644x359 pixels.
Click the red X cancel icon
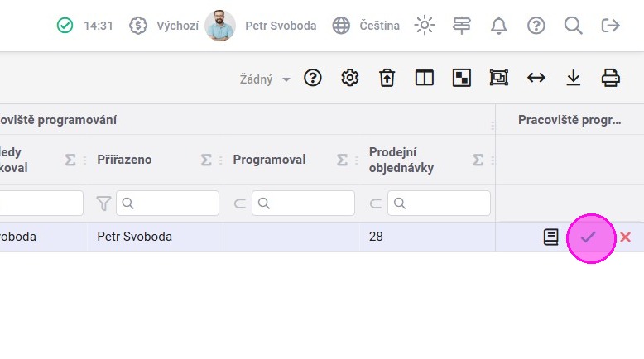click(626, 237)
